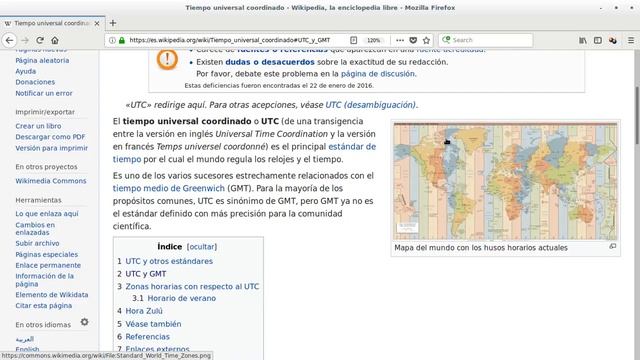Jump to Referencias section

[147, 336]
